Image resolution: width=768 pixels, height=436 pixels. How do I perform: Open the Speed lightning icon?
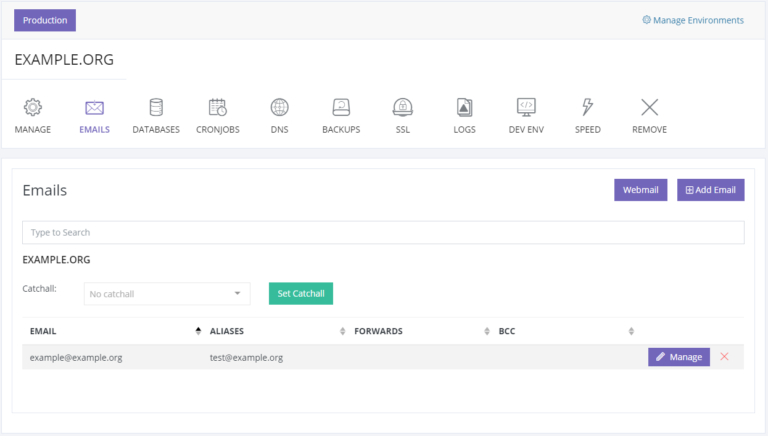pyautogui.click(x=588, y=107)
